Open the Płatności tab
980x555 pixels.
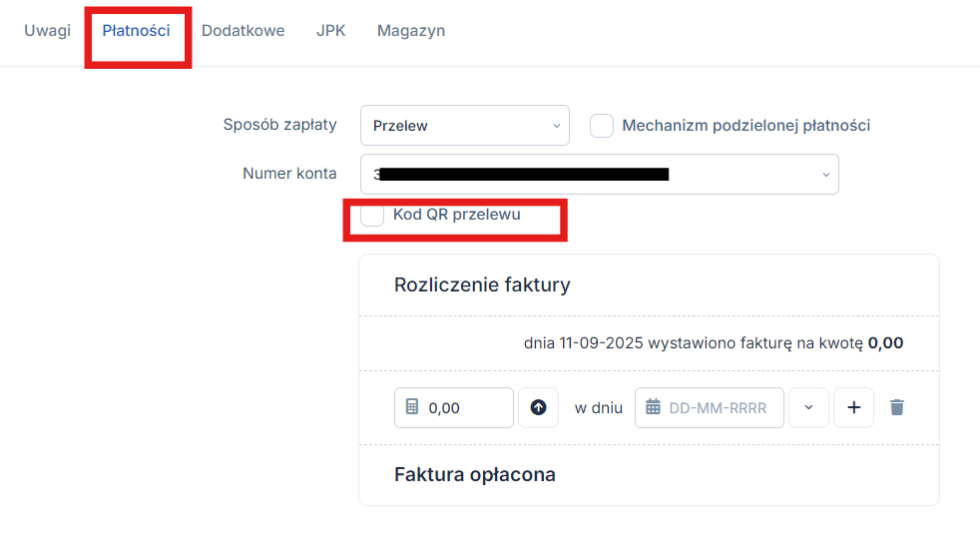(x=137, y=31)
